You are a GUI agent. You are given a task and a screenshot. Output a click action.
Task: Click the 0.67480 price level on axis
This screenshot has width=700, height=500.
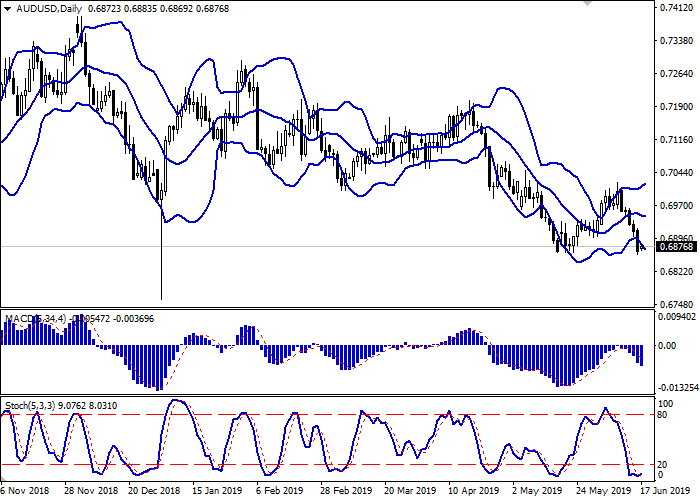[677, 303]
